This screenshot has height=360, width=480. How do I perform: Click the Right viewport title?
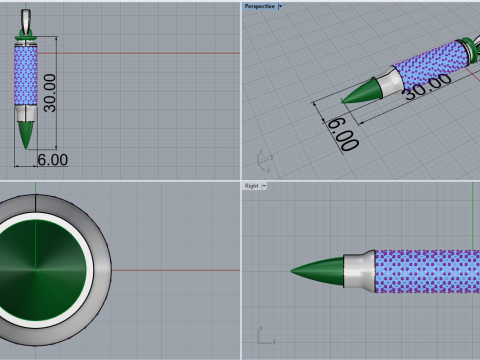(251, 186)
